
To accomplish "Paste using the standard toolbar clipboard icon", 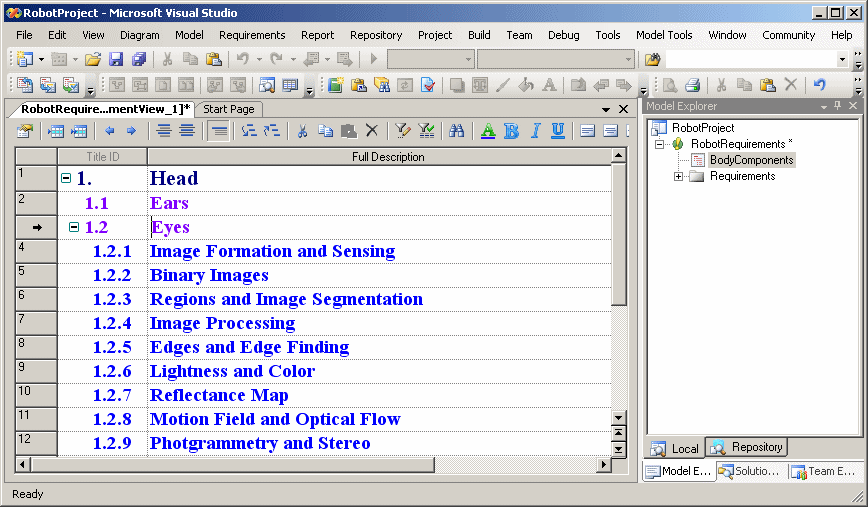I will [214, 59].
